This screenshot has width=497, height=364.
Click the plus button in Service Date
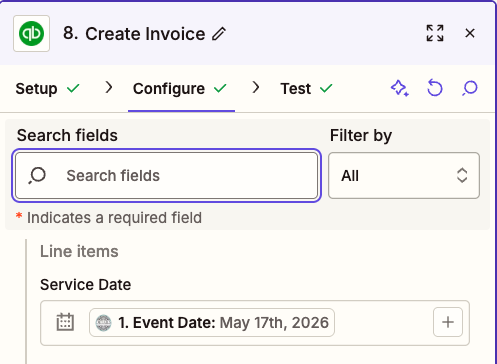point(448,322)
